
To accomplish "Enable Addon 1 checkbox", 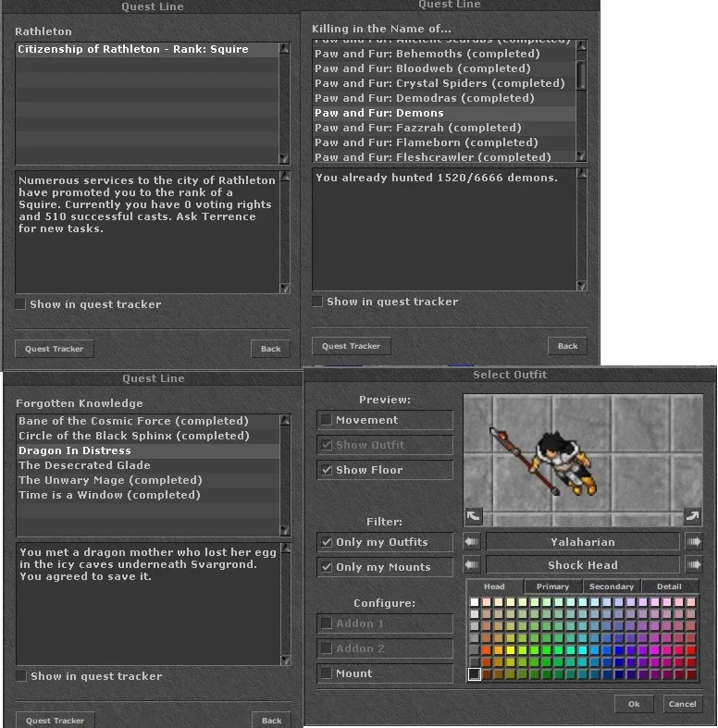I will 327,623.
